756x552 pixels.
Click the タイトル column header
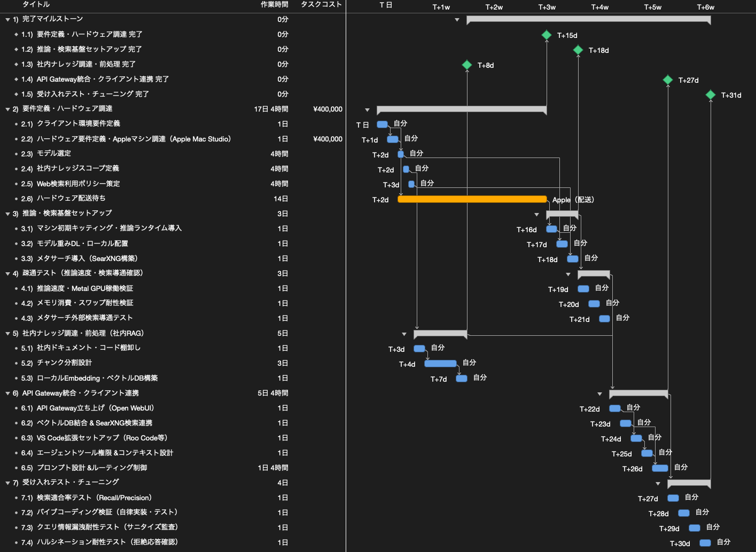point(36,4)
